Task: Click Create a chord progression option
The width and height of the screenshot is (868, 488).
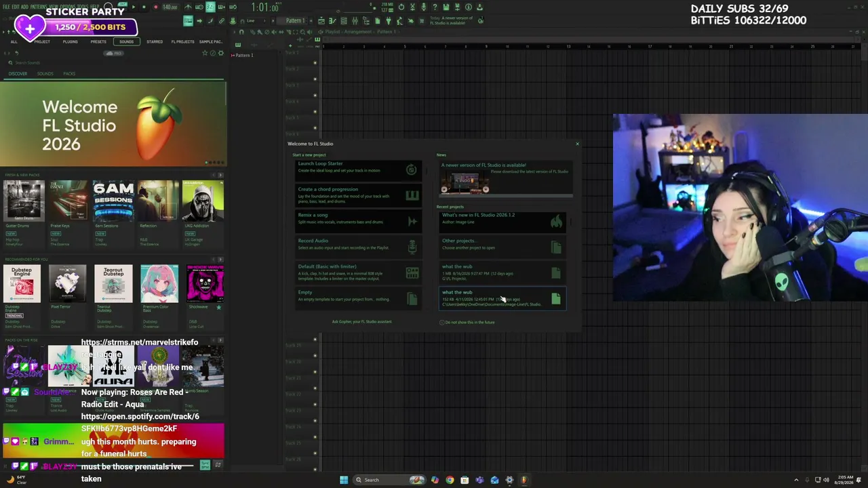Action: [x=358, y=196]
